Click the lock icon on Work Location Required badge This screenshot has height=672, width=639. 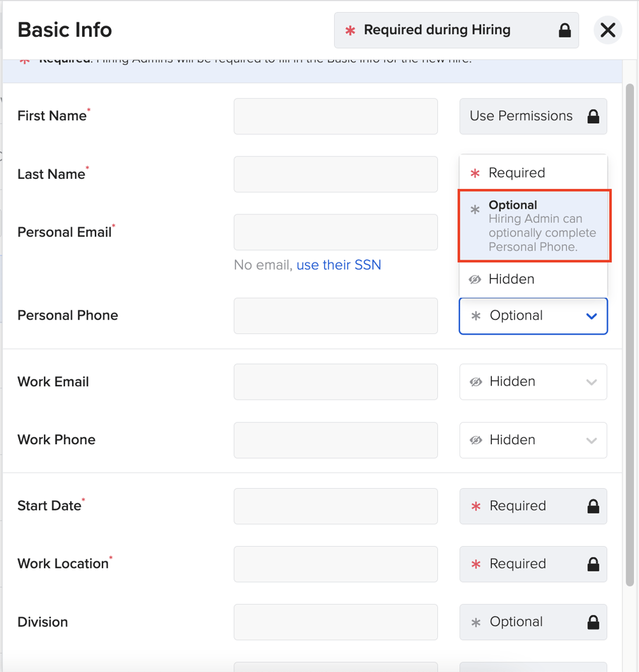[x=593, y=564]
